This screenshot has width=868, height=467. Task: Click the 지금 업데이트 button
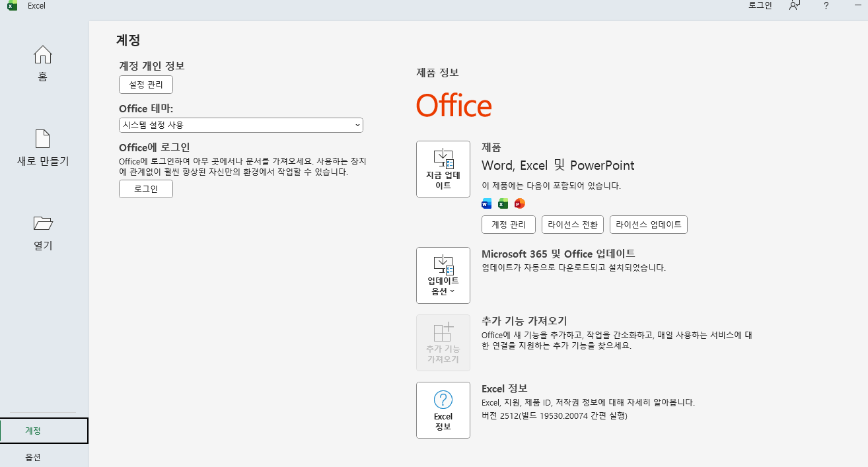tap(443, 169)
